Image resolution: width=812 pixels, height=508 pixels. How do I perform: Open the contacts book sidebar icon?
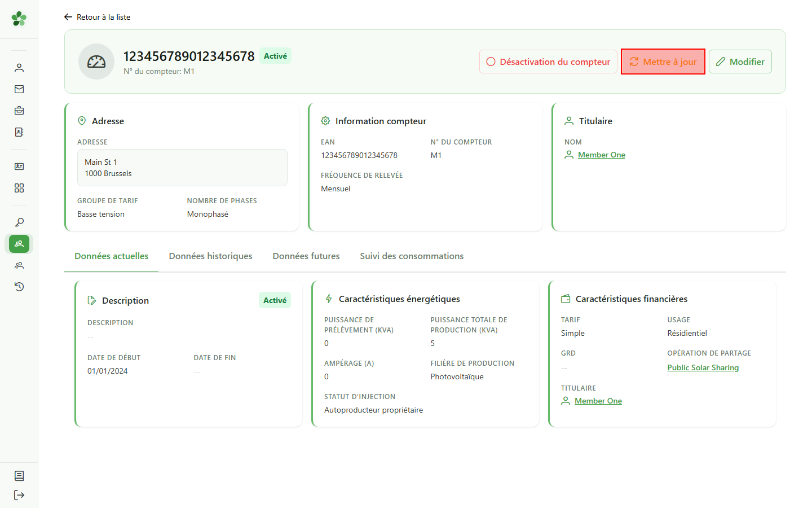click(x=19, y=132)
